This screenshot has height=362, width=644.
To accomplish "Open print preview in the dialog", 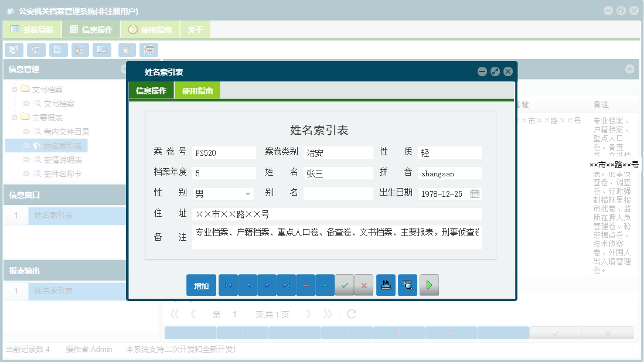I will click(x=407, y=285).
